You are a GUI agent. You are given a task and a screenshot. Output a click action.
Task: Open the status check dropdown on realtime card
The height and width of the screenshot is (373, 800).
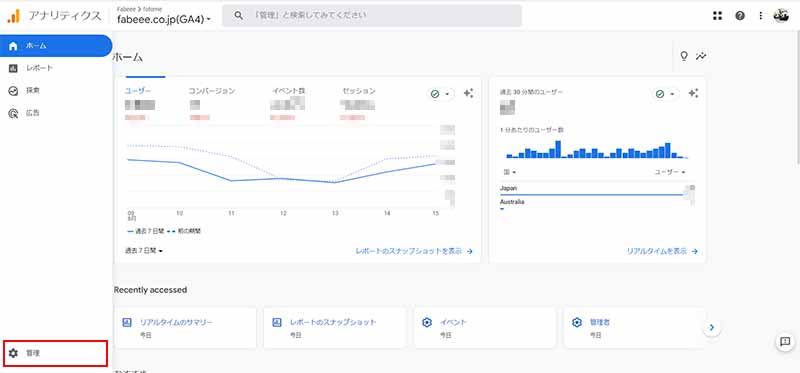[665, 94]
